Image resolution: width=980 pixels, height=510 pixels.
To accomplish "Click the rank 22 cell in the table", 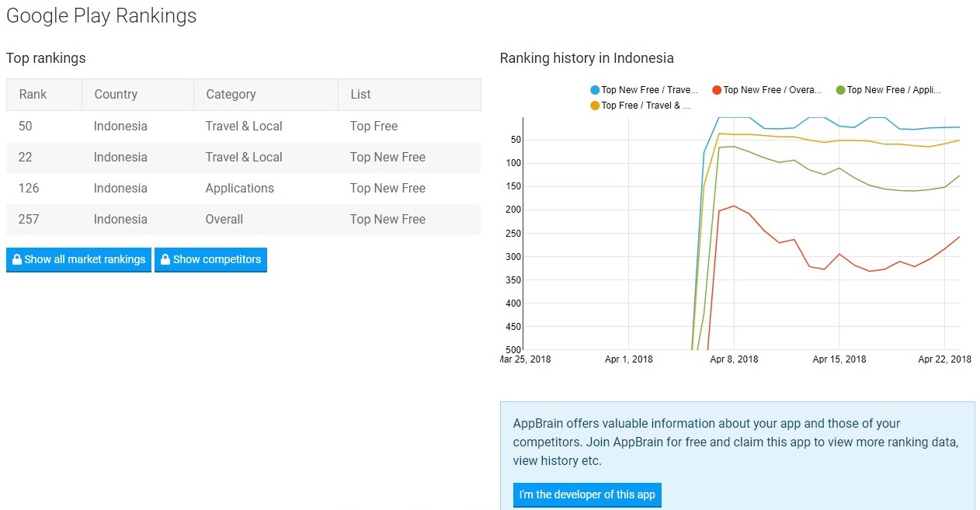I will (x=26, y=157).
